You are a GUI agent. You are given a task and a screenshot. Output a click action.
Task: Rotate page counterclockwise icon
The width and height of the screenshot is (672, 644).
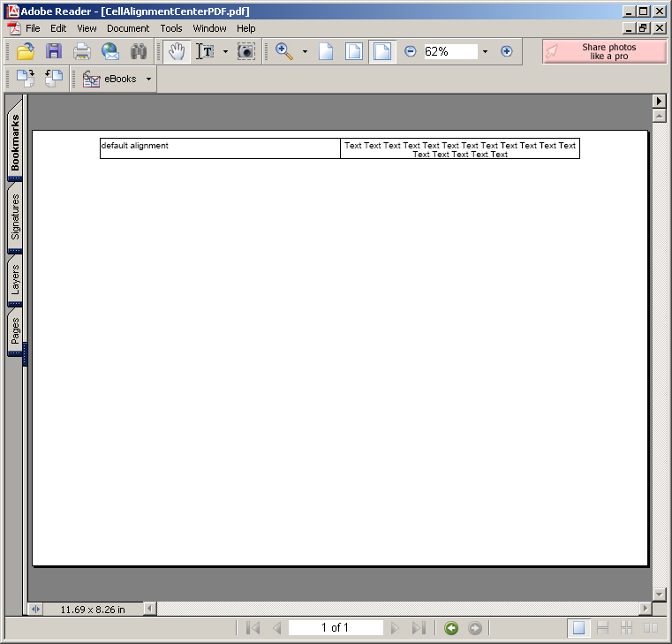point(54,79)
